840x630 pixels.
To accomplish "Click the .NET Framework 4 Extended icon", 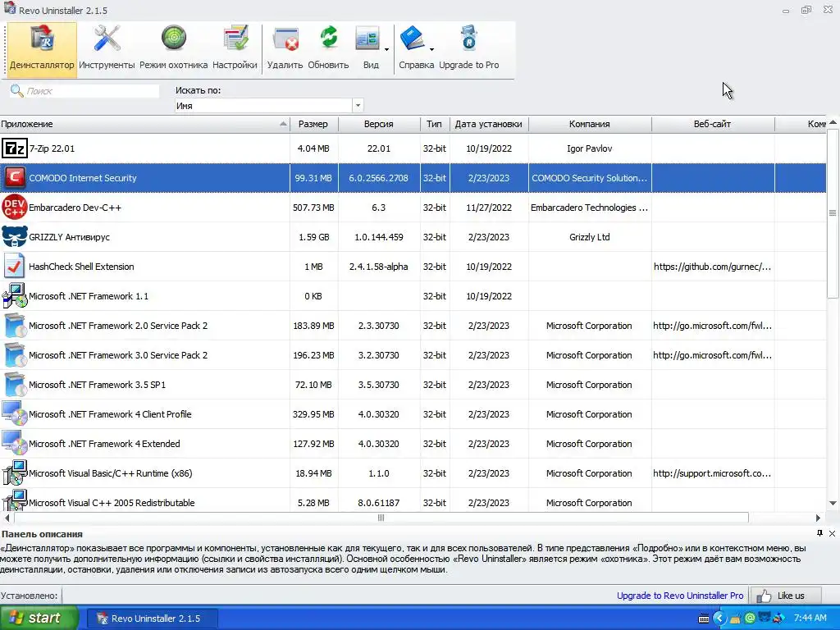I will [x=15, y=443].
